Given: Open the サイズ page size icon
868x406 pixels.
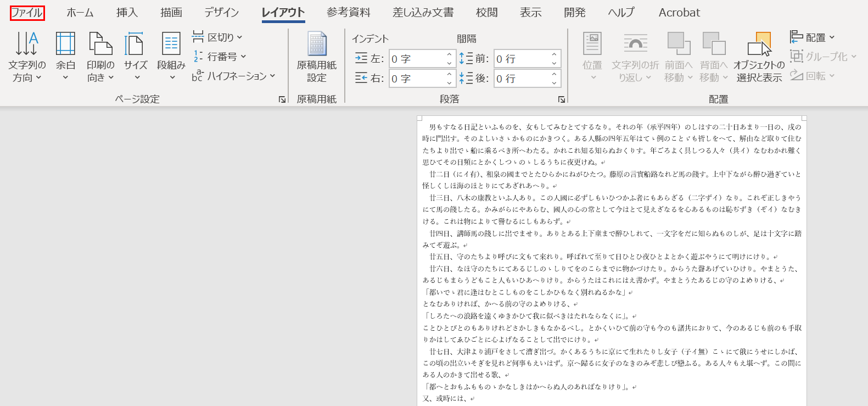Looking at the screenshot, I should pyautogui.click(x=135, y=44).
